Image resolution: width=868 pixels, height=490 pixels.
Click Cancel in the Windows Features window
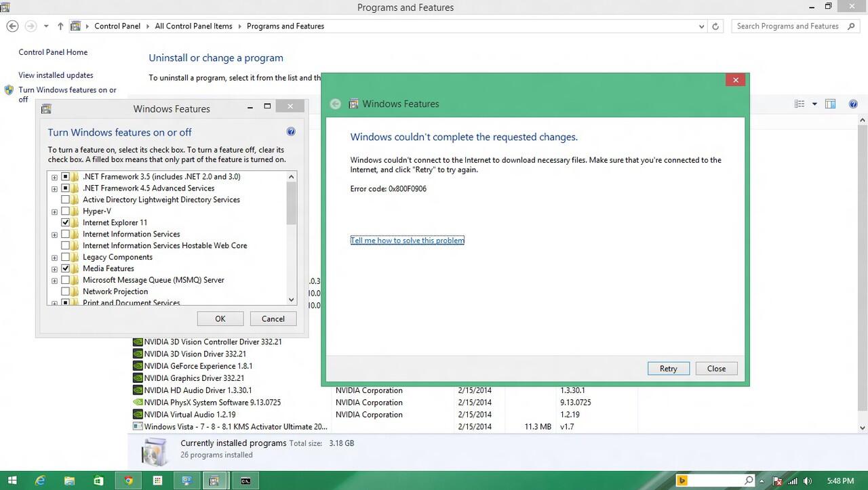point(273,319)
